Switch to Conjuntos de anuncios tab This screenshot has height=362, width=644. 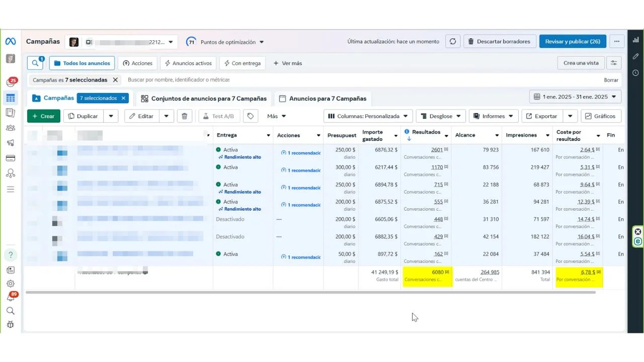pos(204,99)
